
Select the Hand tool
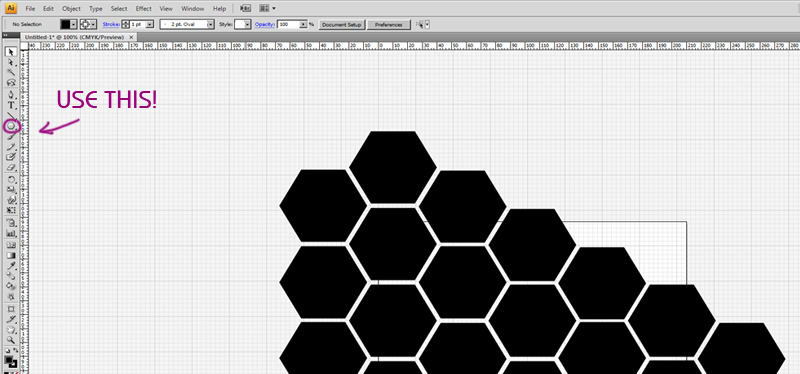click(11, 330)
